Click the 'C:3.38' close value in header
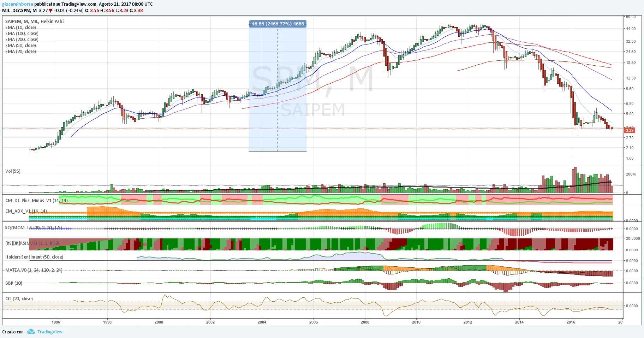644x338 pixels. 136,11
